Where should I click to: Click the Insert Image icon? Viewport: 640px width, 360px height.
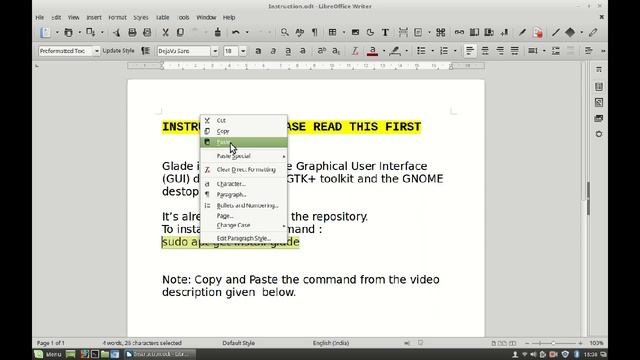(355, 32)
